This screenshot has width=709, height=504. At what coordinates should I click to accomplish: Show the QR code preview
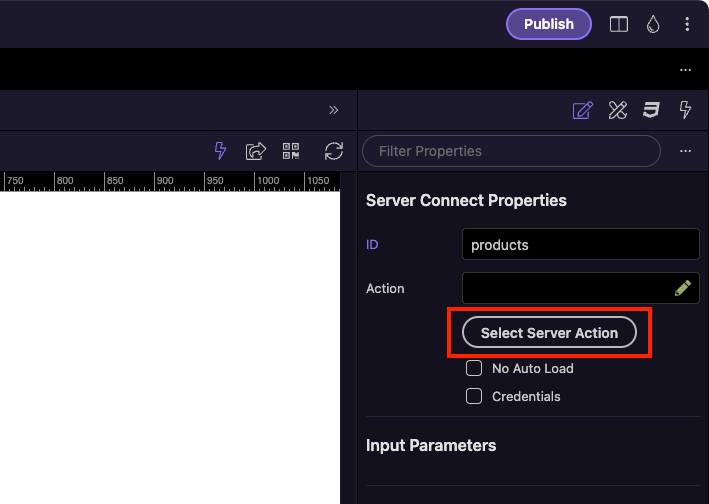291,151
